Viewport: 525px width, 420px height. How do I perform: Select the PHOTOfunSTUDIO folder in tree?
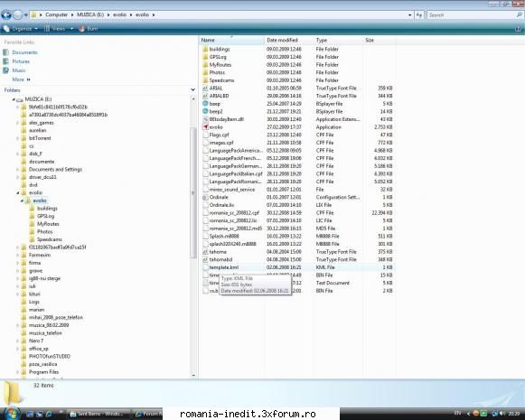point(49,357)
